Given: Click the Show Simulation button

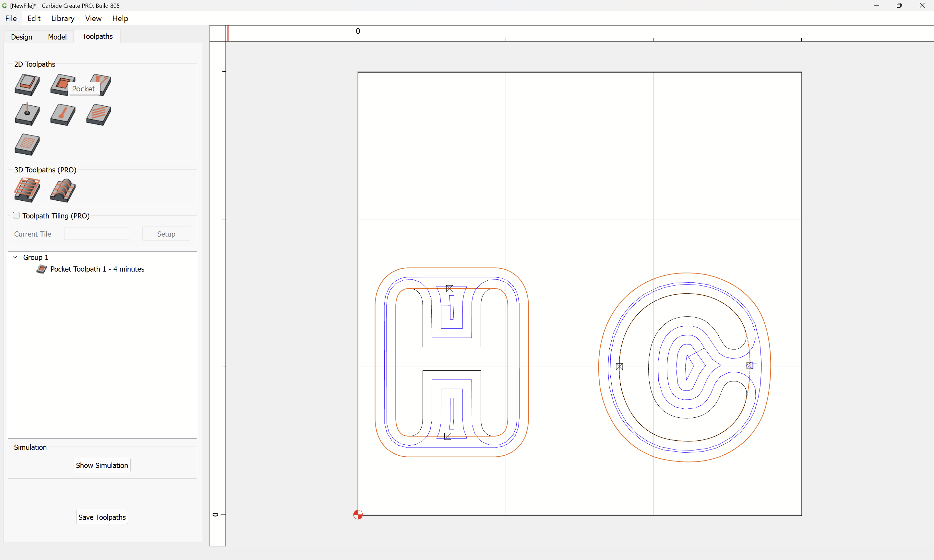Looking at the screenshot, I should pyautogui.click(x=102, y=465).
